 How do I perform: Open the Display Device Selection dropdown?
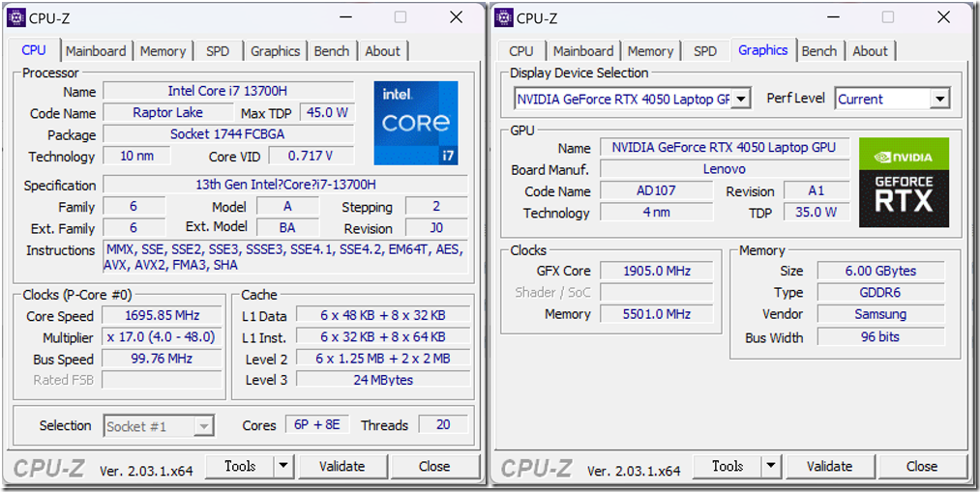pos(740,99)
